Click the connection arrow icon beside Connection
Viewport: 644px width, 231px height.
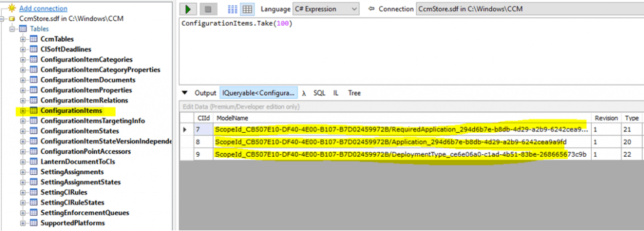[372, 9]
